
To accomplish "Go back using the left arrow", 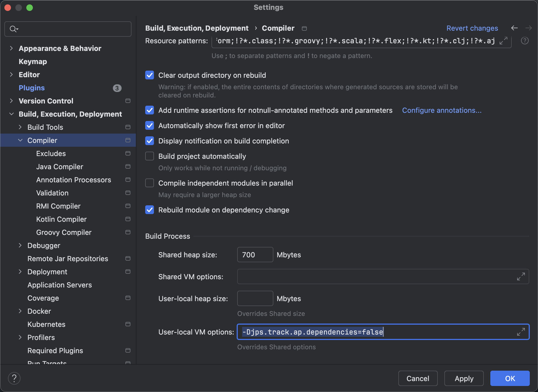I will click(514, 28).
